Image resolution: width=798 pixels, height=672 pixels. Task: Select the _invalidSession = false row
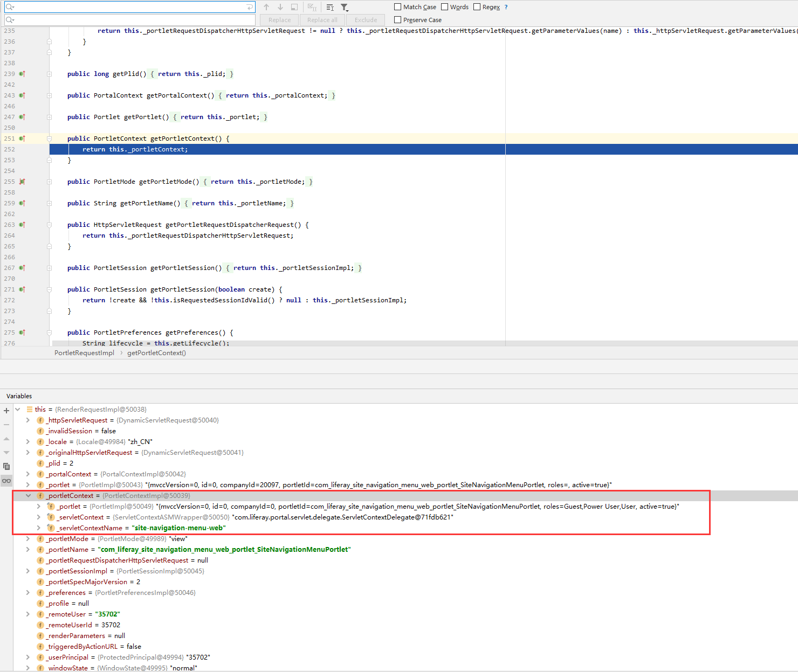pyautogui.click(x=405, y=431)
